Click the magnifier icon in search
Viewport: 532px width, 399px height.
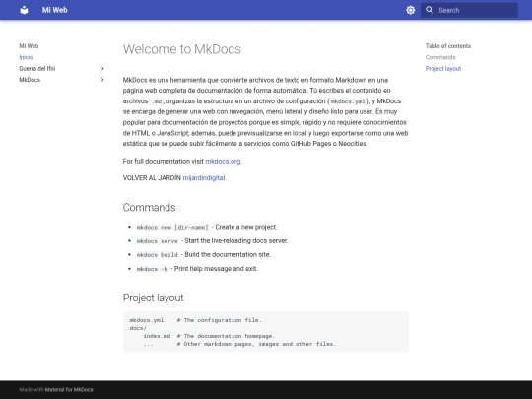click(x=430, y=10)
